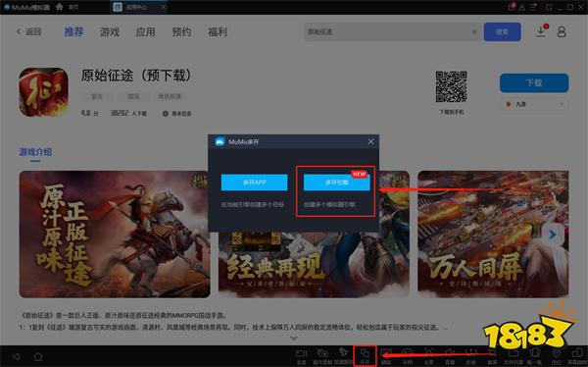Click the 摇一摇 shake toolbar icon
The image size is (588, 367).
point(535,356)
